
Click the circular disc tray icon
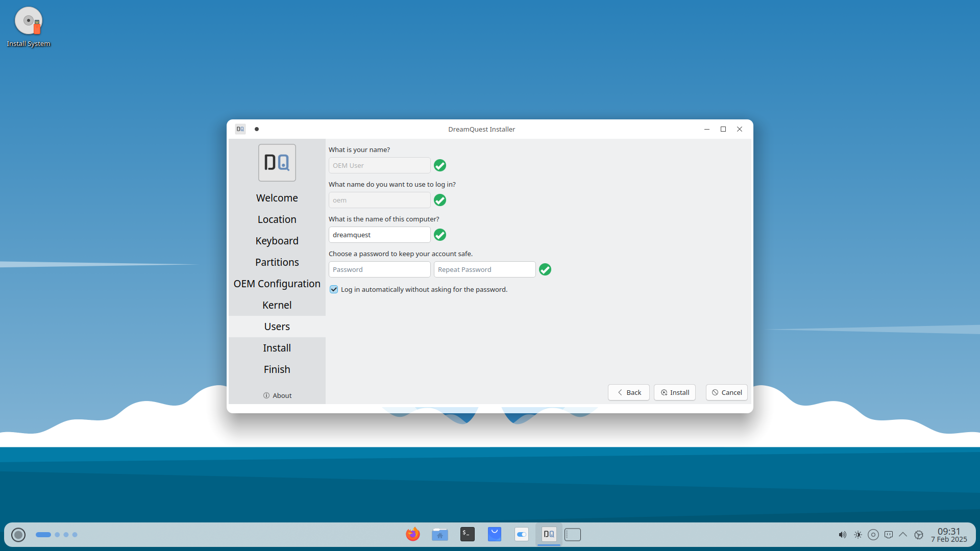pos(873,535)
